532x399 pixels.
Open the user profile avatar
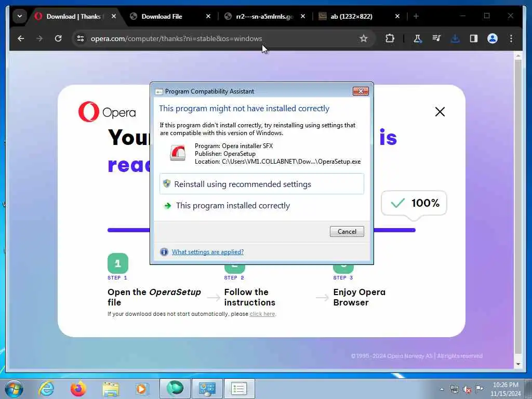(x=493, y=38)
